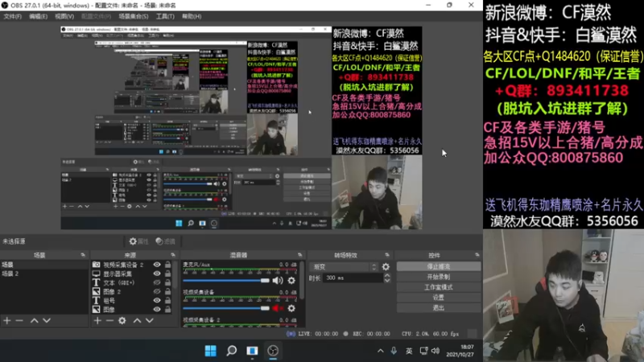The image size is (644, 362).
Task: Click 停止推流 button
Action: pos(438,267)
